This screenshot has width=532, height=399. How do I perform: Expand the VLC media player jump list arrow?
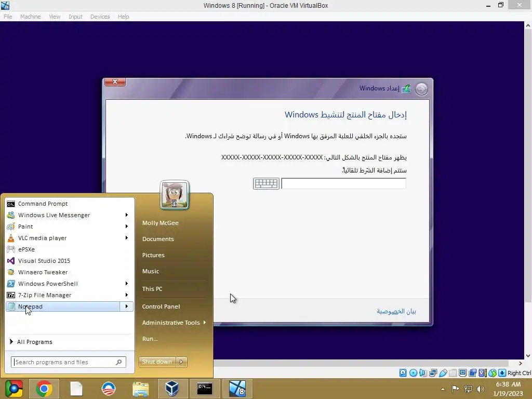tap(127, 238)
